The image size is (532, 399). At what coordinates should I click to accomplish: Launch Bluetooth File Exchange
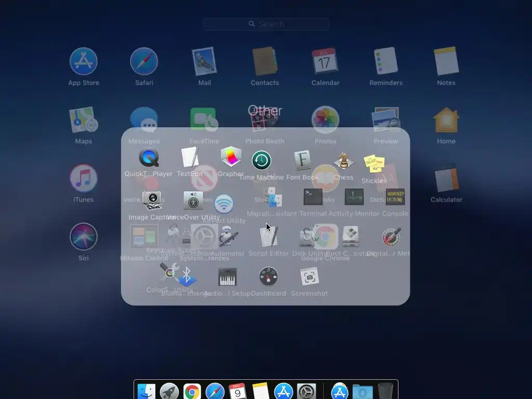[187, 276]
